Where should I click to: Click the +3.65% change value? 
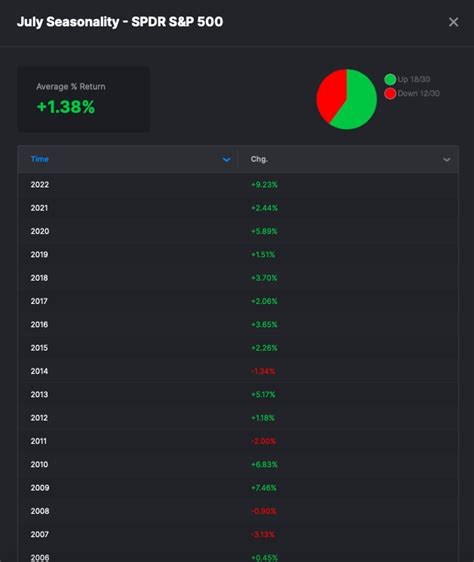(x=264, y=324)
